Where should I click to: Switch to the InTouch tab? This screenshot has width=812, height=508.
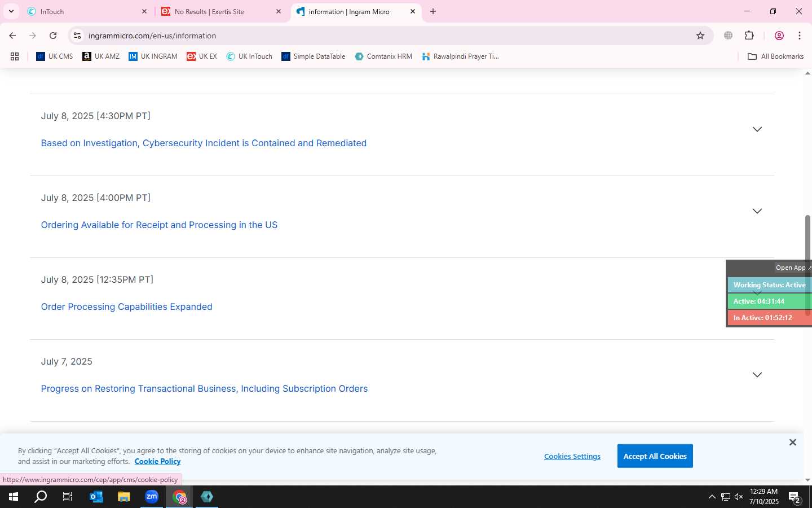pyautogui.click(x=87, y=11)
